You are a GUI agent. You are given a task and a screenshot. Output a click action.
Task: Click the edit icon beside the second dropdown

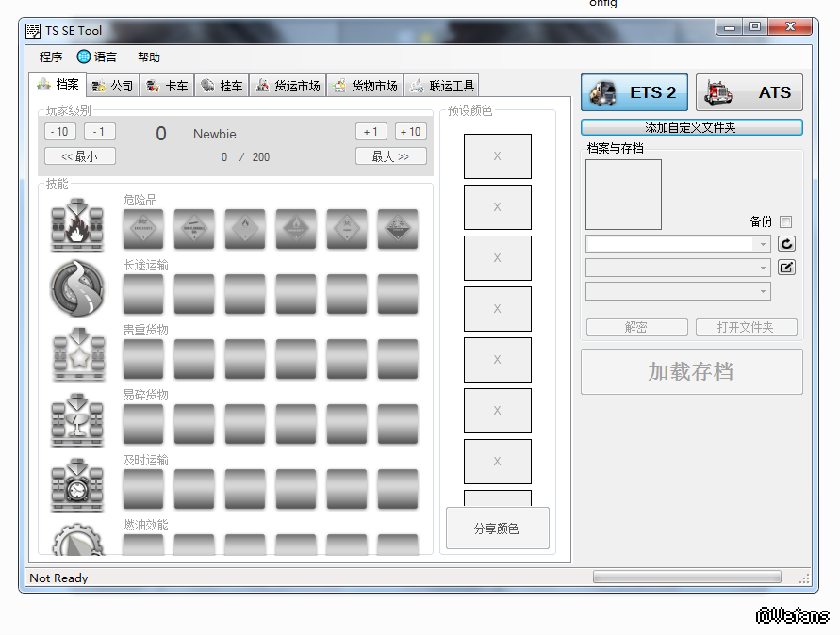coord(786,268)
